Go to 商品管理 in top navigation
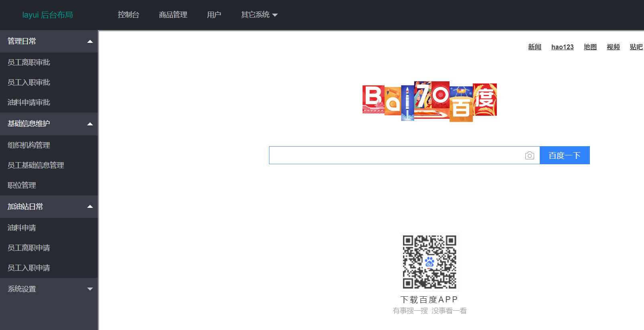This screenshot has width=644, height=330. 173,15
